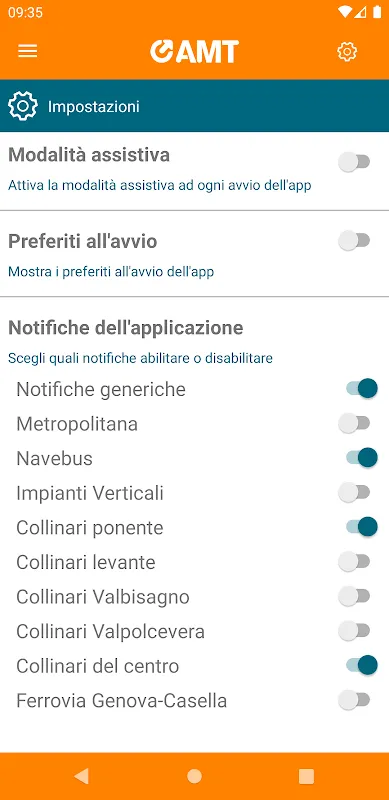This screenshot has width=389, height=800.
Task: Tap the Collinari del centro label
Action: (98, 666)
